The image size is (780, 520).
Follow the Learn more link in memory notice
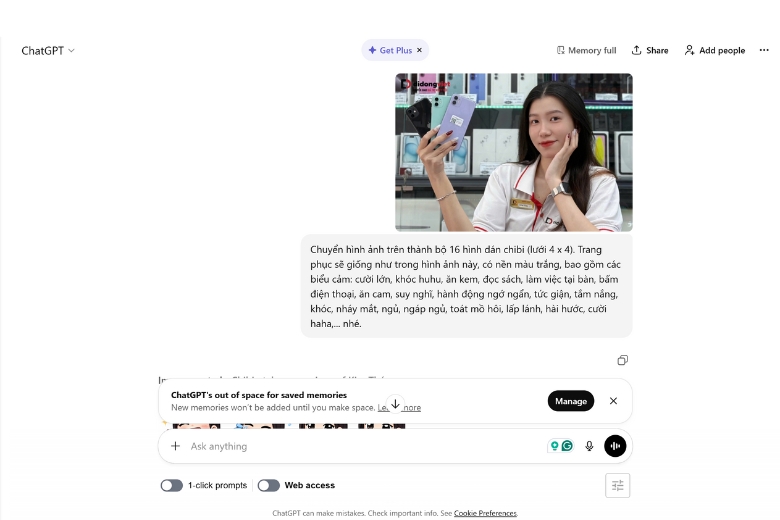tap(399, 408)
